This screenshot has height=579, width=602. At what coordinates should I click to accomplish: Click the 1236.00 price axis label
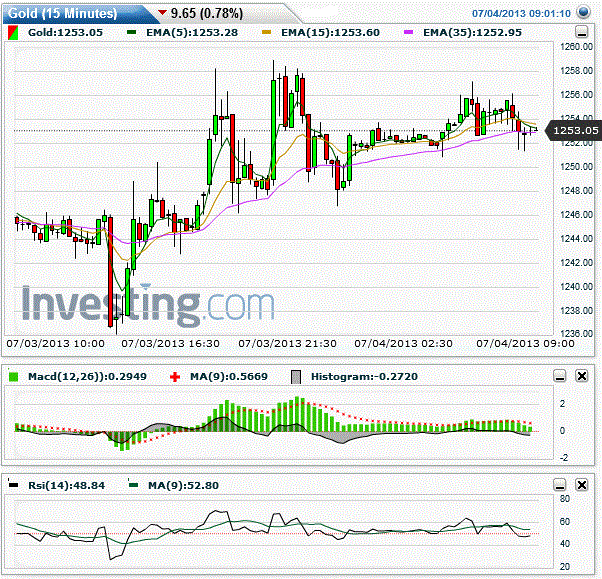coord(576,333)
